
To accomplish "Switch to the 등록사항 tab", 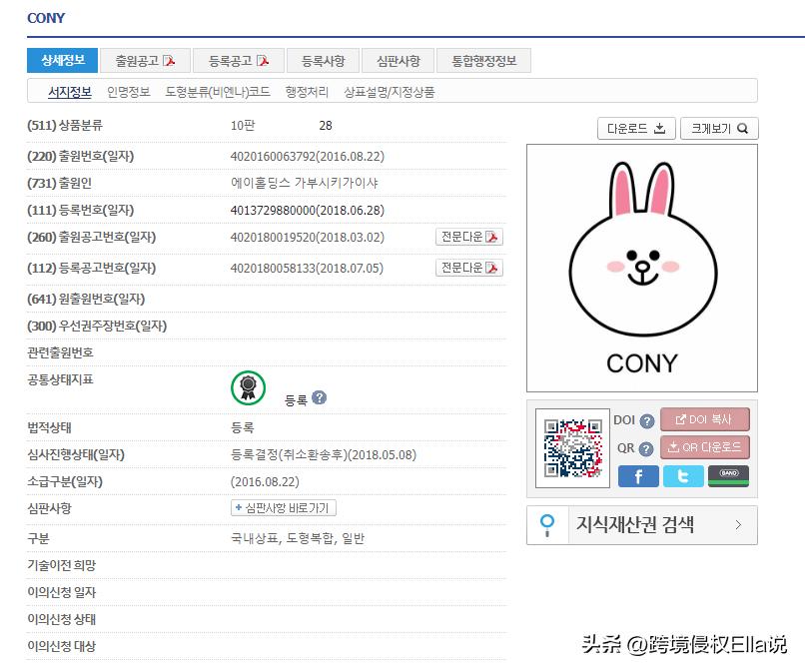I will [x=324, y=61].
